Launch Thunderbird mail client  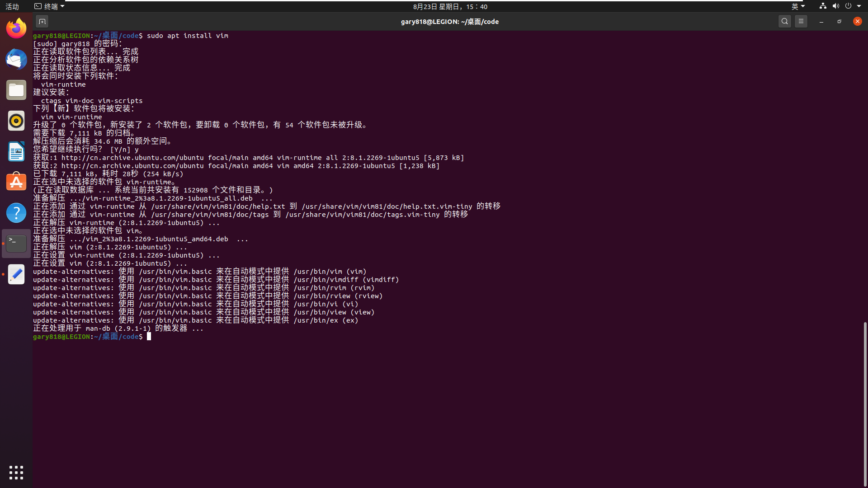16,59
